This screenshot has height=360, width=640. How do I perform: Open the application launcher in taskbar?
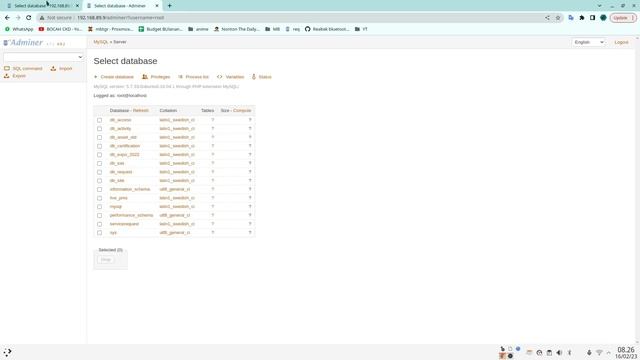[x=7, y=352]
